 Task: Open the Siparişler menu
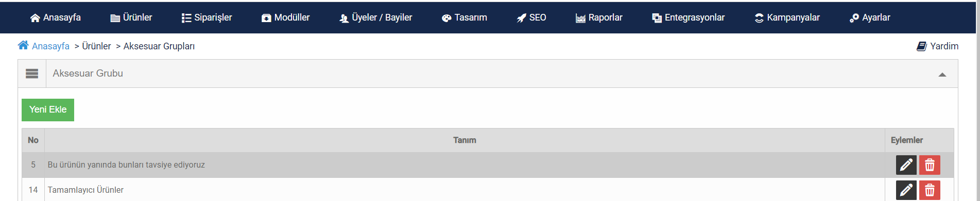click(x=207, y=17)
